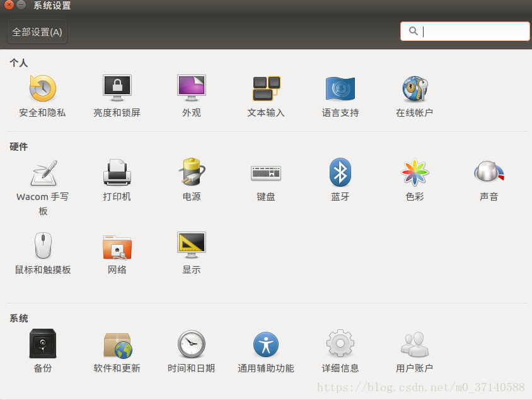Open the 软件和更新 box icon
This screenshot has height=400, width=532.
(x=117, y=345)
